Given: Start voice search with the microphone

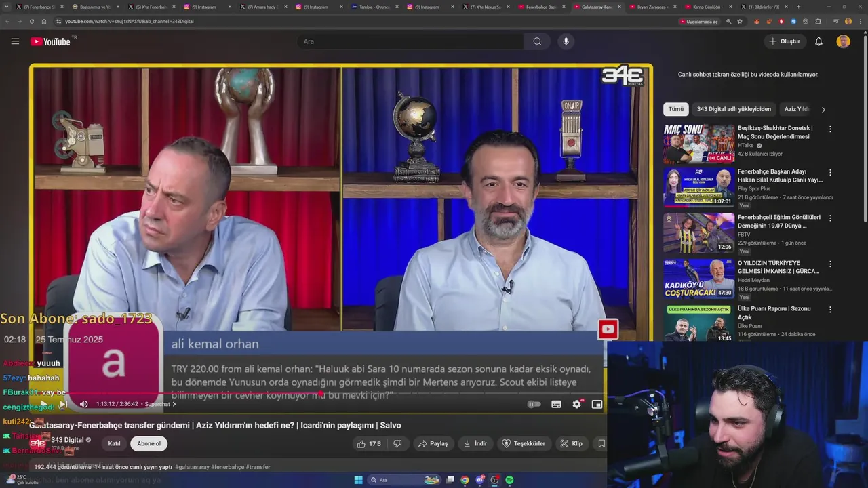Looking at the screenshot, I should pyautogui.click(x=566, y=41).
